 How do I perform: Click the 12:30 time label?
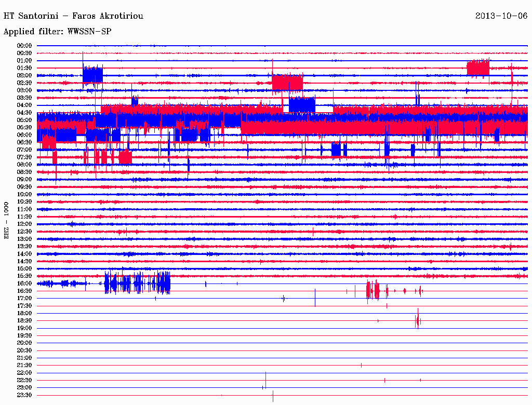pyautogui.click(x=24, y=232)
